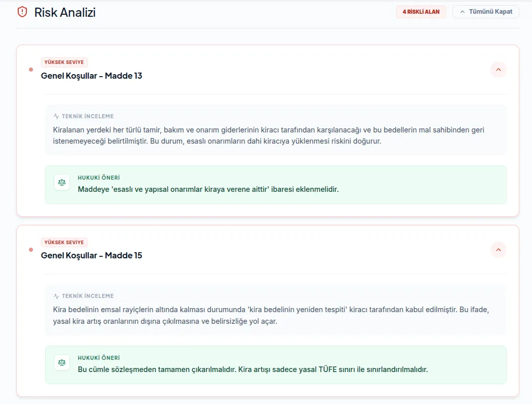
Task: Collapse the Madde 15 card with its chevron
Action: click(x=499, y=249)
